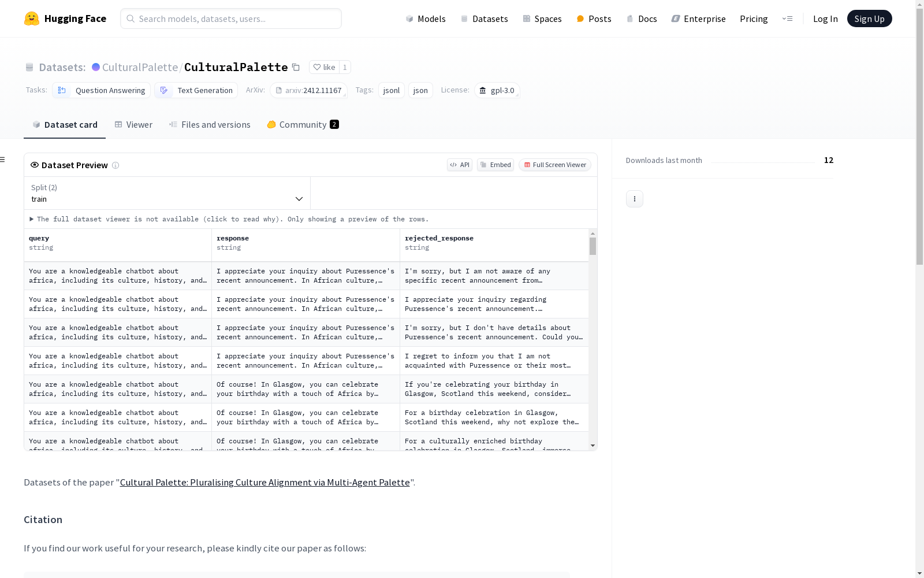Open the Community tab
The height and width of the screenshot is (578, 924).
pos(303,125)
